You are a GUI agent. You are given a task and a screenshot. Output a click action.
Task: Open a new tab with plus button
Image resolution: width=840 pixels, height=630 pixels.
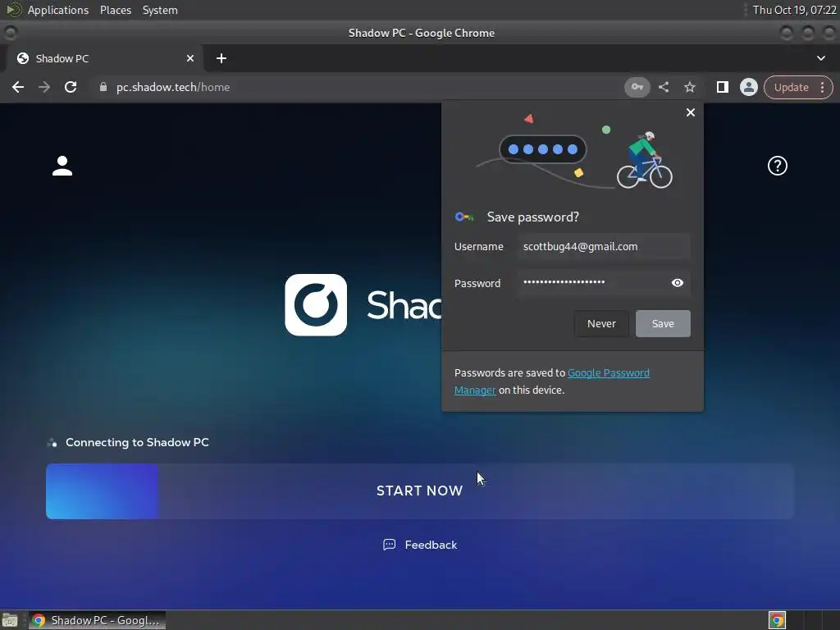(221, 58)
